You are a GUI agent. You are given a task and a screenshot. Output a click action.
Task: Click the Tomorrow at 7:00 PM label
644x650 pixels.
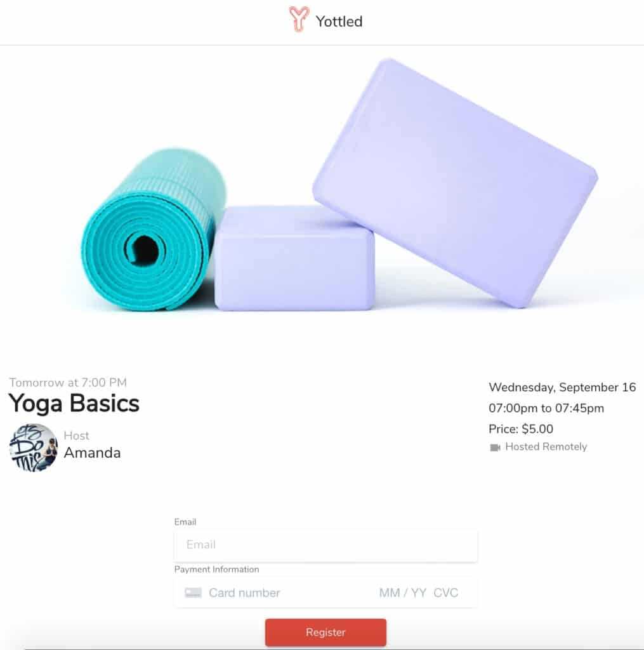[x=68, y=383]
